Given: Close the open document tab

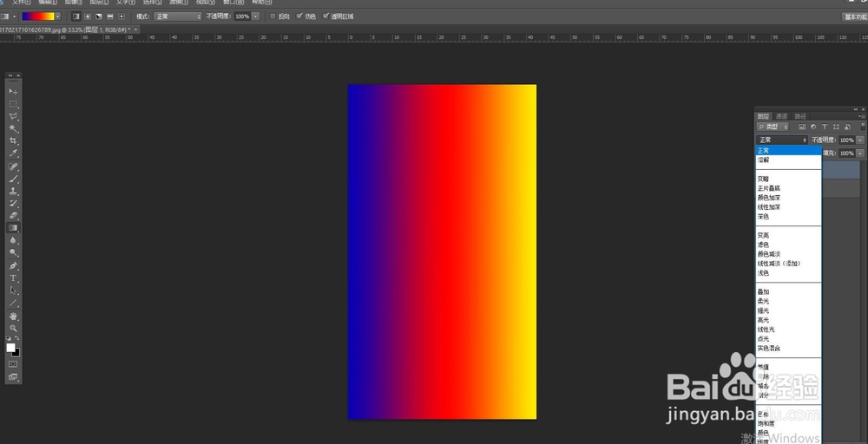Looking at the screenshot, I should [136, 29].
